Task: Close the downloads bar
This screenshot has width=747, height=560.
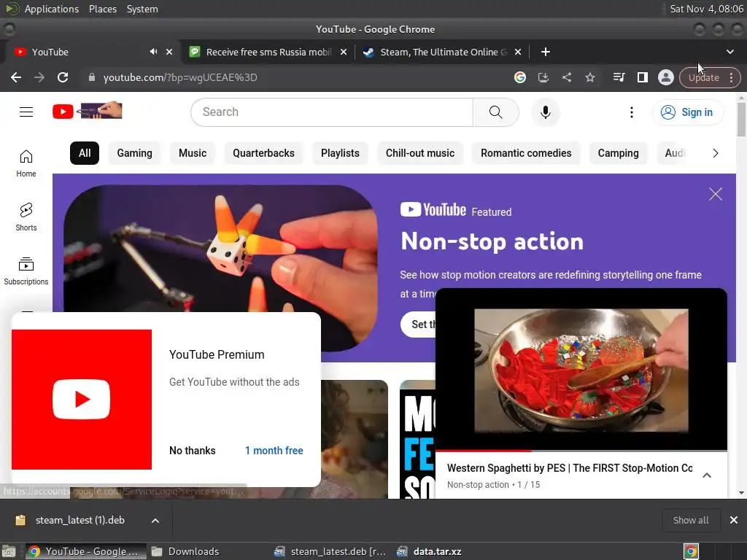Action: (x=734, y=520)
